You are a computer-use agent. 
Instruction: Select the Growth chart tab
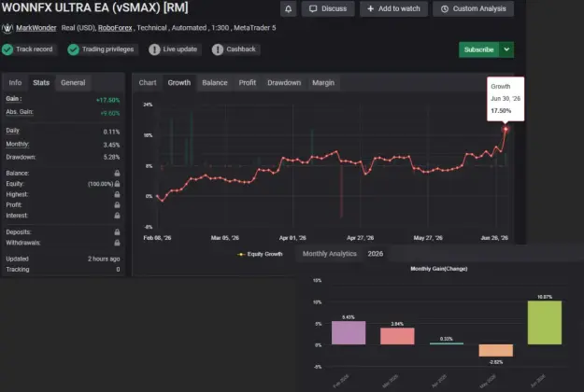click(179, 82)
